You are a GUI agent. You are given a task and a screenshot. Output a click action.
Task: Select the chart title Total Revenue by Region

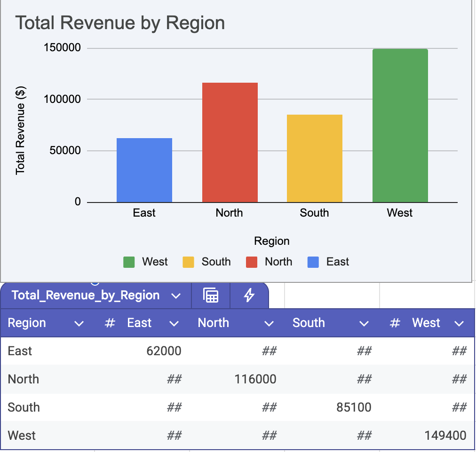coord(120,23)
